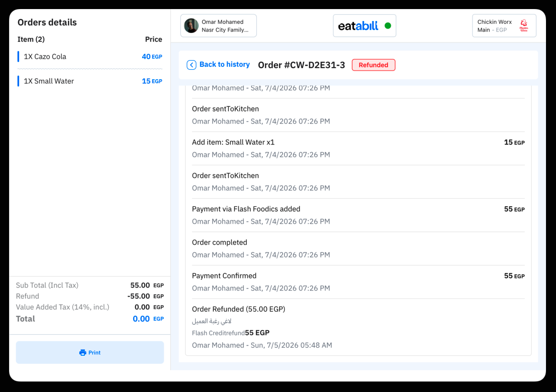
Task: Click the eatabill logo
Action: pos(358,26)
